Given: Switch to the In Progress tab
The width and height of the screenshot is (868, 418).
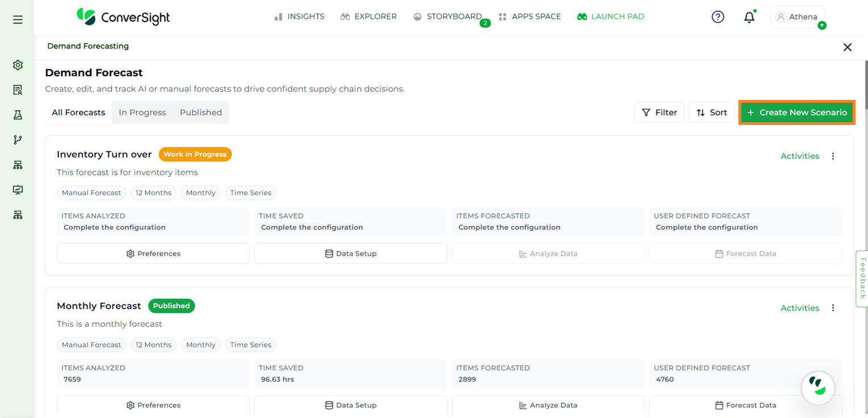Looking at the screenshot, I should 142,112.
